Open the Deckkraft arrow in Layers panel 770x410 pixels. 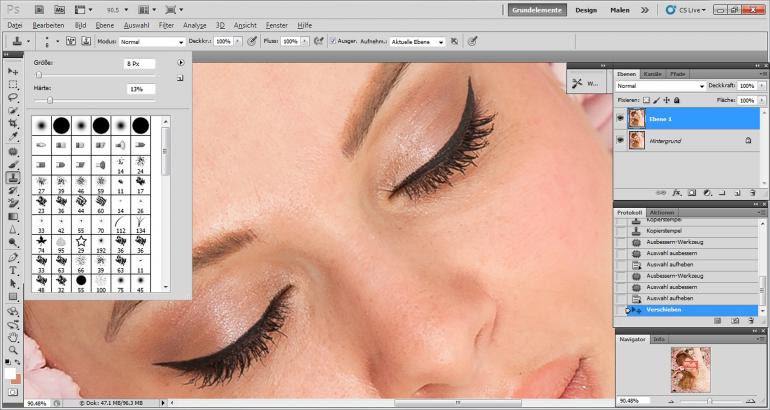(x=761, y=86)
